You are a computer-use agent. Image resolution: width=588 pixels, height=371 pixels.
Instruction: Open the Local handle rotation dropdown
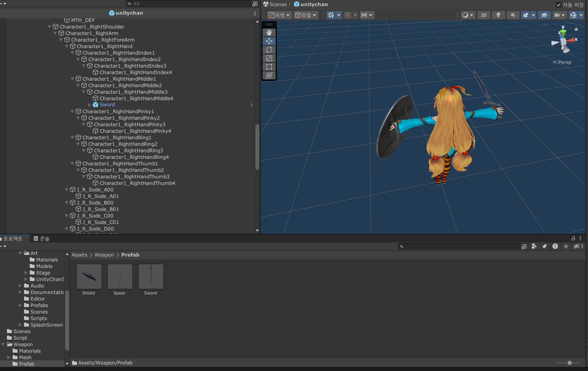pos(305,15)
